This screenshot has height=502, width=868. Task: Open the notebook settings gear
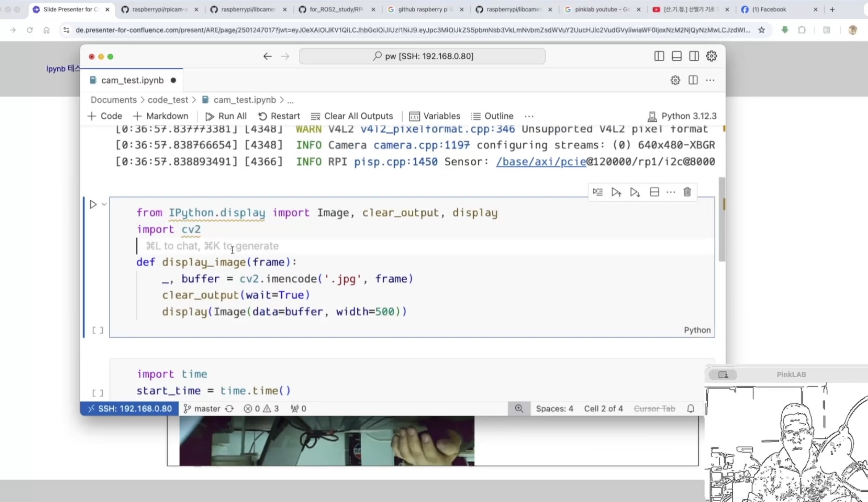[675, 80]
